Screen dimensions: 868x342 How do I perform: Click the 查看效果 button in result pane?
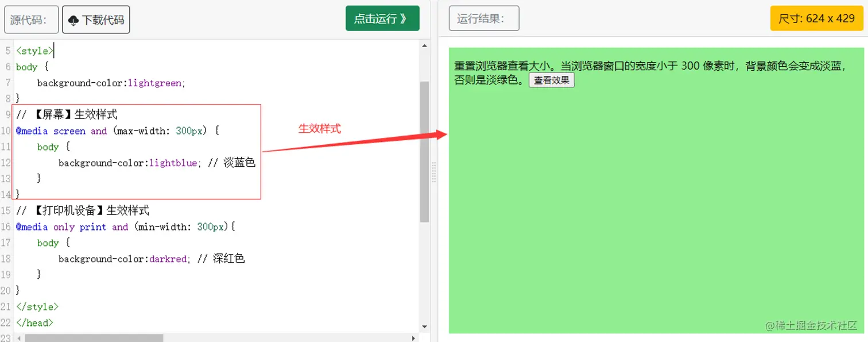click(552, 80)
